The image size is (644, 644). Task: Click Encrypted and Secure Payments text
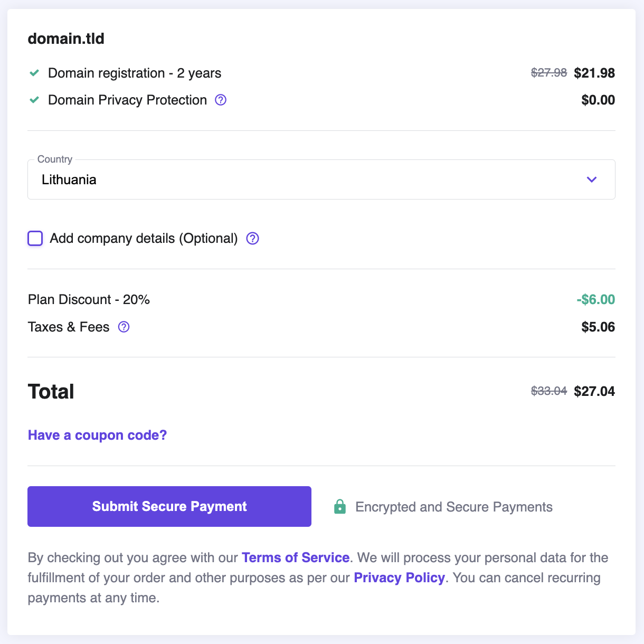click(x=454, y=507)
